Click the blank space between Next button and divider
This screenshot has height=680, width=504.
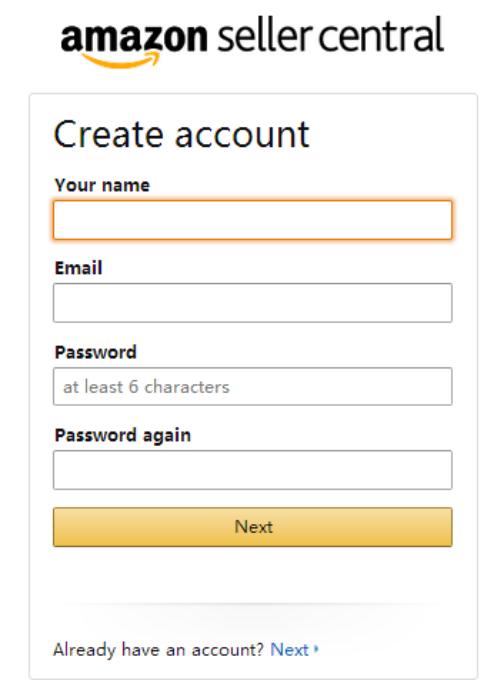(252, 574)
